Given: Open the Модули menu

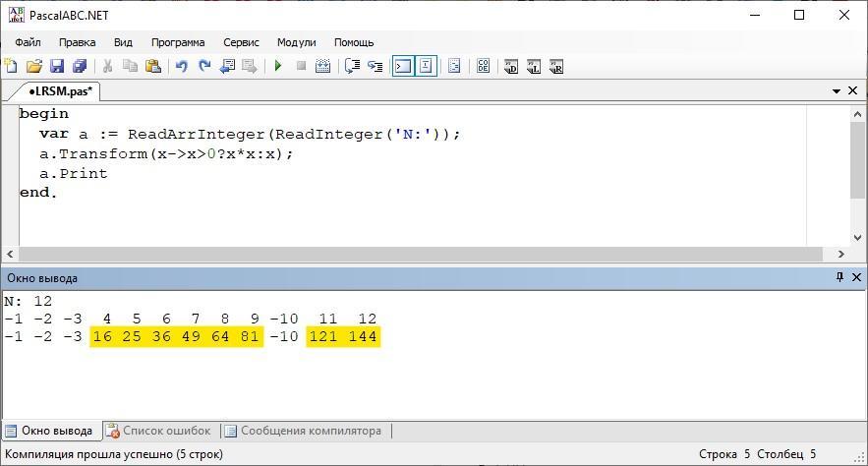Looking at the screenshot, I should pyautogui.click(x=296, y=42).
